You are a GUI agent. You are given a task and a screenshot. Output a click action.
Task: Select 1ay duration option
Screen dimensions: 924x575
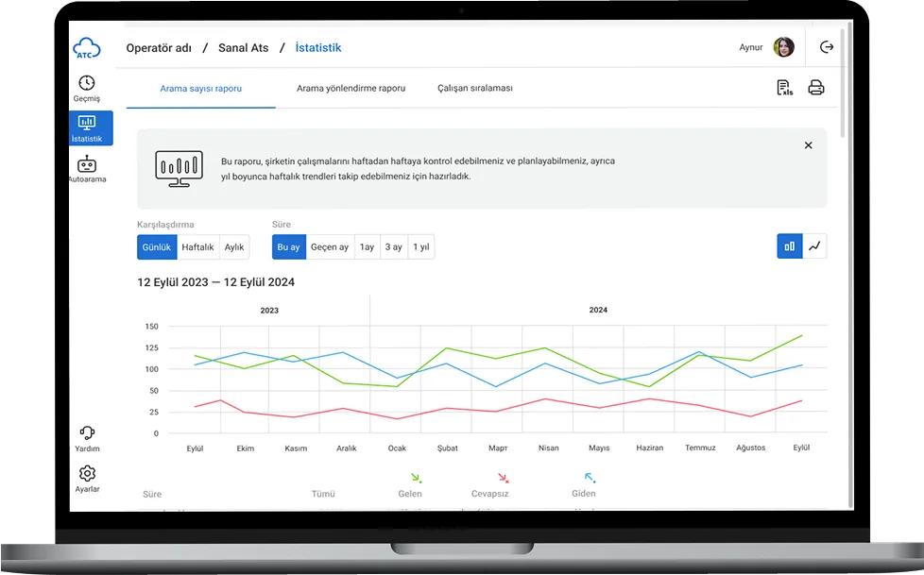[x=368, y=246]
